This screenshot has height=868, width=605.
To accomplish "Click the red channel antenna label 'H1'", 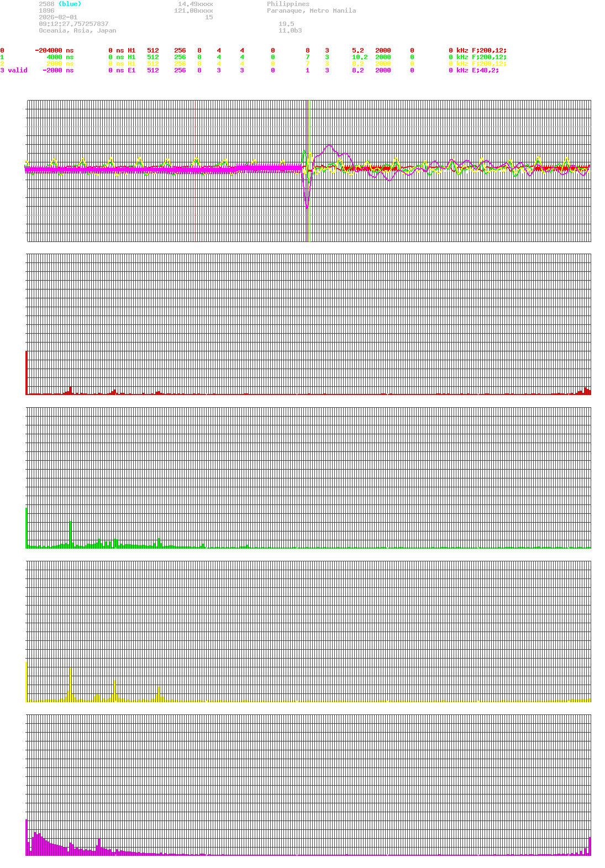I will point(131,50).
